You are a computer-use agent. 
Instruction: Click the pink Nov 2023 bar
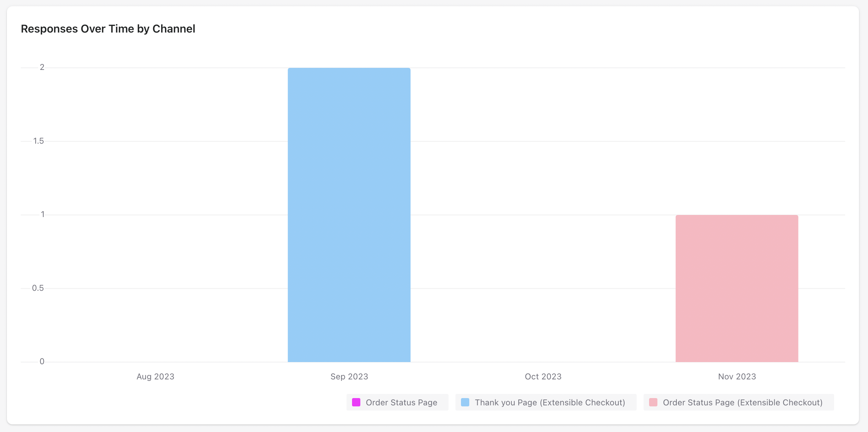pos(737,288)
